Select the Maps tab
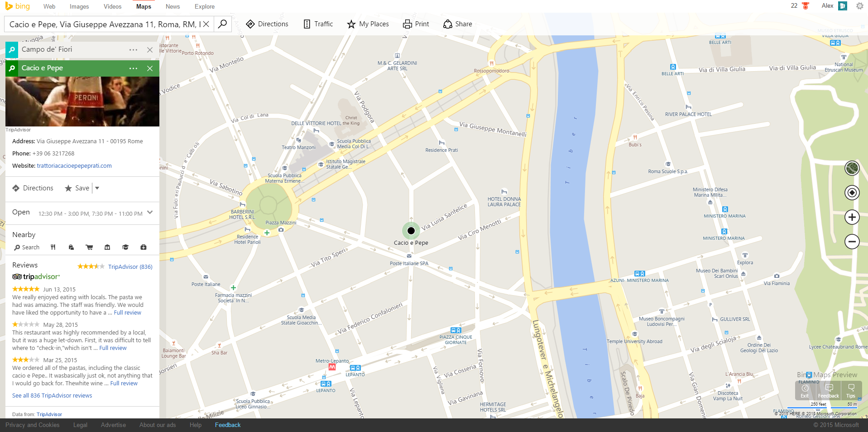This screenshot has height=432, width=868. point(144,6)
